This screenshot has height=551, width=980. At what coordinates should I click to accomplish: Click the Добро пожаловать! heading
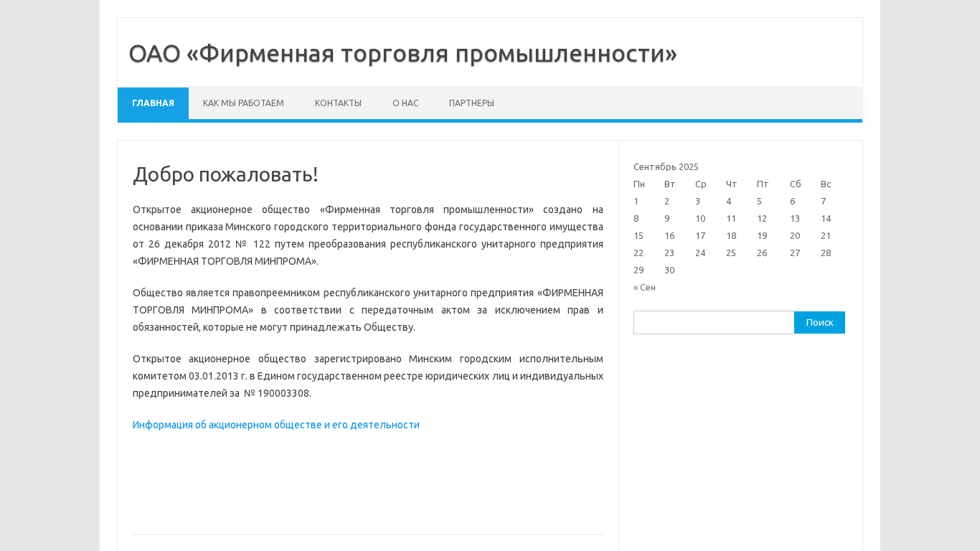225,174
